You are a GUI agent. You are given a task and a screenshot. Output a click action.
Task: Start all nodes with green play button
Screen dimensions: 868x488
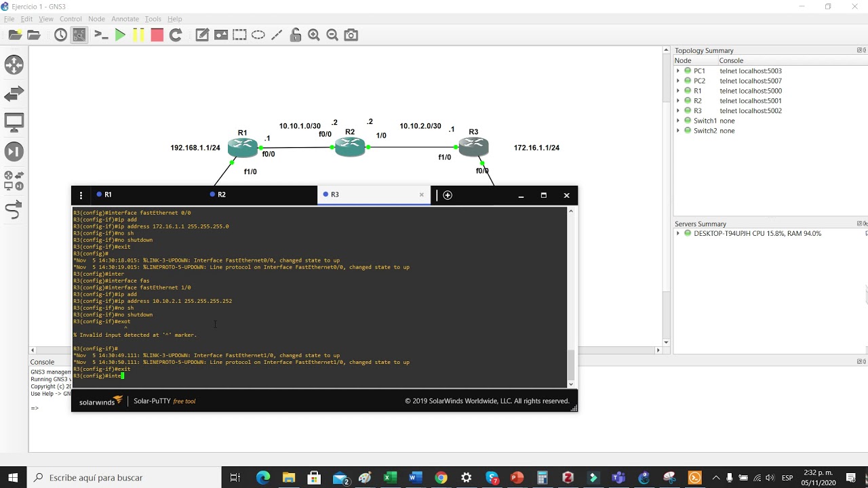click(120, 35)
